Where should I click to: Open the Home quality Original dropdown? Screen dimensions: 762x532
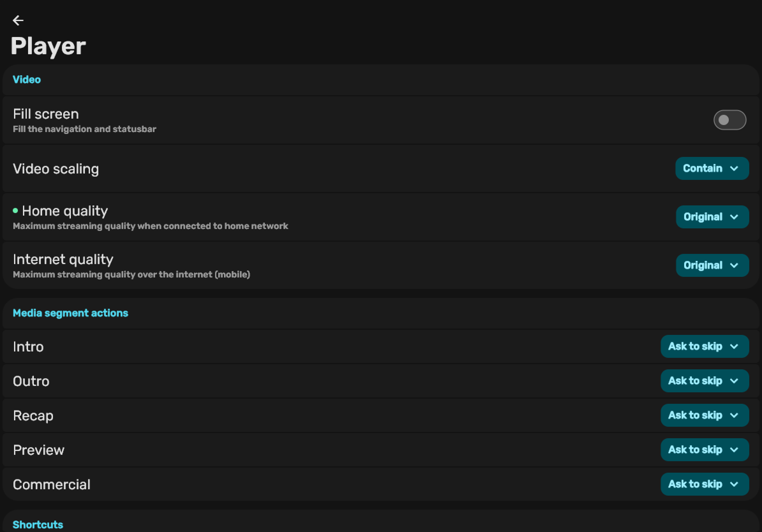tap(712, 217)
